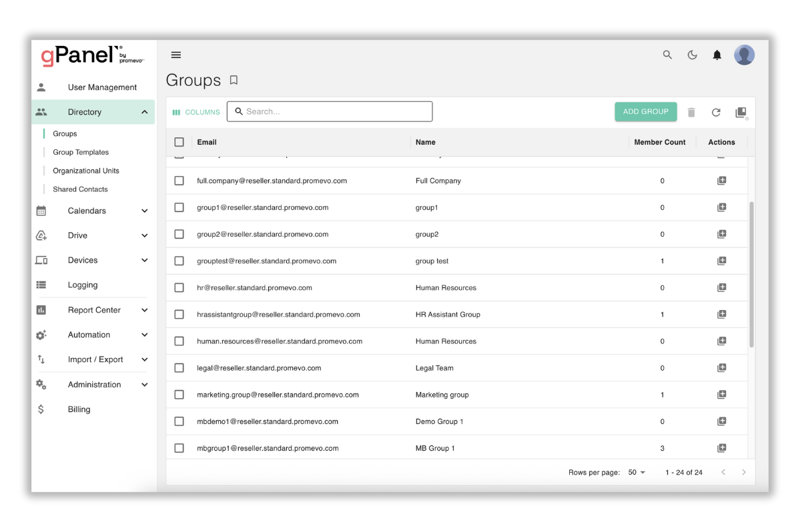Image resolution: width=800 pixels, height=532 pixels.
Task: Click action icon for MB Group 1 row
Action: point(721,448)
